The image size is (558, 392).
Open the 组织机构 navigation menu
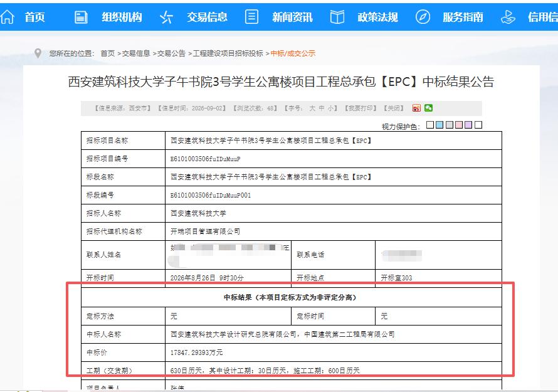pyautogui.click(x=122, y=17)
